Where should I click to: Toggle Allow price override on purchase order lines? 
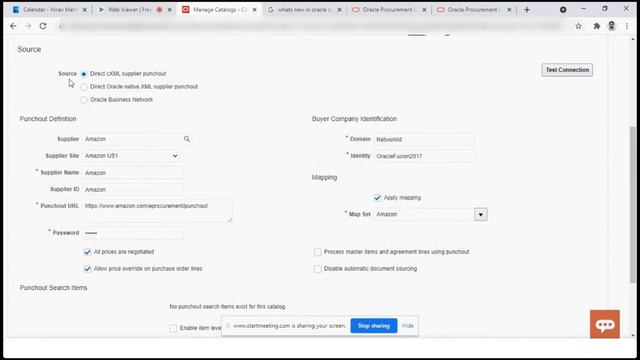pyautogui.click(x=87, y=269)
